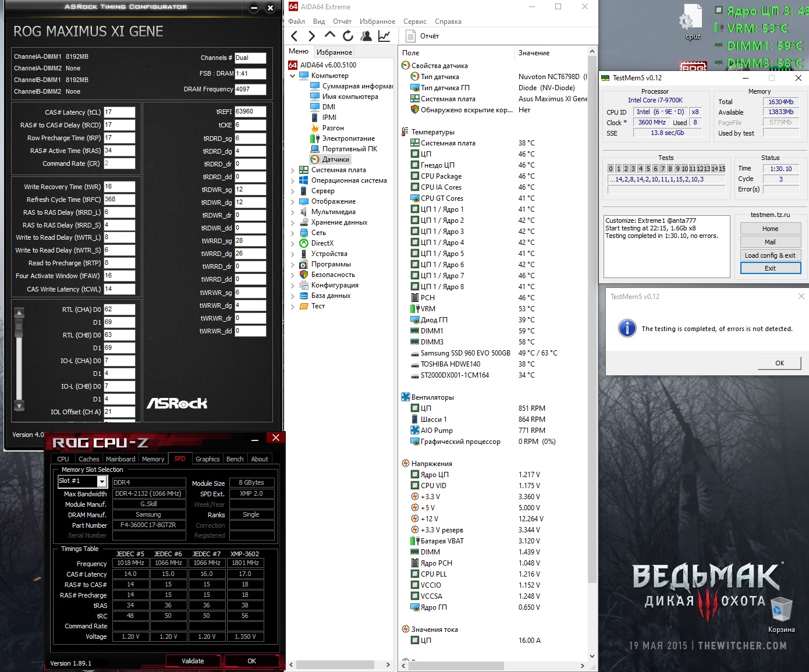Screen dimensions: 809x672
Task: Switch to the Graphics tab in CPU-Z
Action: (208, 459)
